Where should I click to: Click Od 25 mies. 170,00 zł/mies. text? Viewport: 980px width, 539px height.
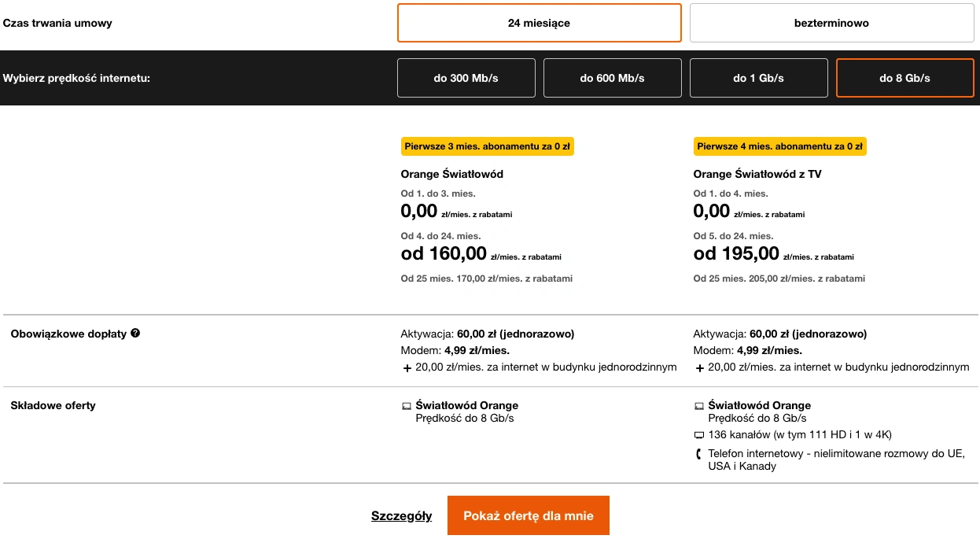click(x=487, y=279)
